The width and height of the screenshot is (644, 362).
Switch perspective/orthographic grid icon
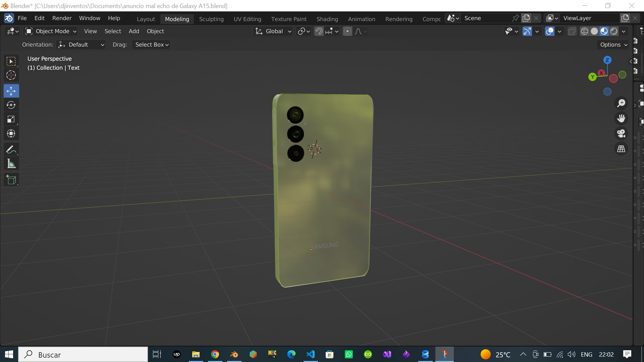(621, 148)
